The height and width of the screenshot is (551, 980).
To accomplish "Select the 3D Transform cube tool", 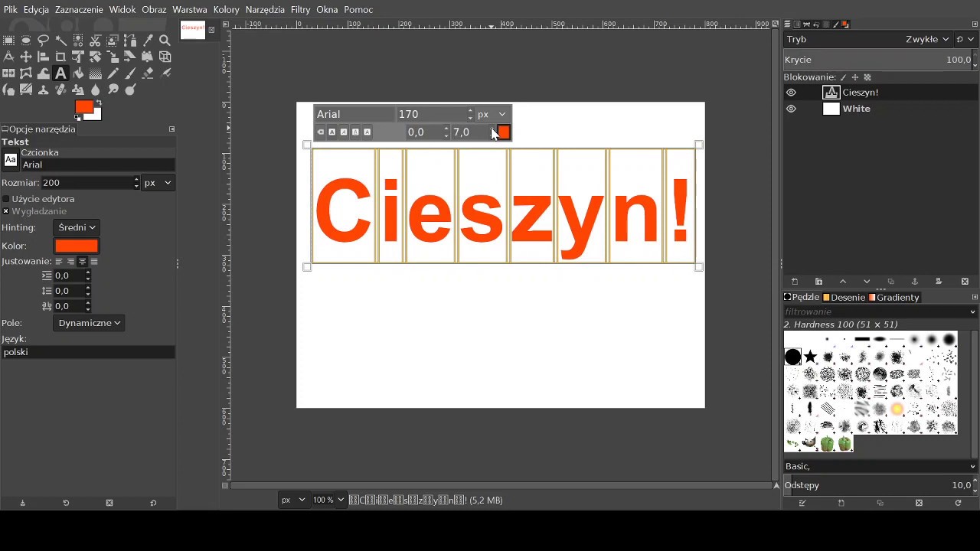I will [165, 57].
